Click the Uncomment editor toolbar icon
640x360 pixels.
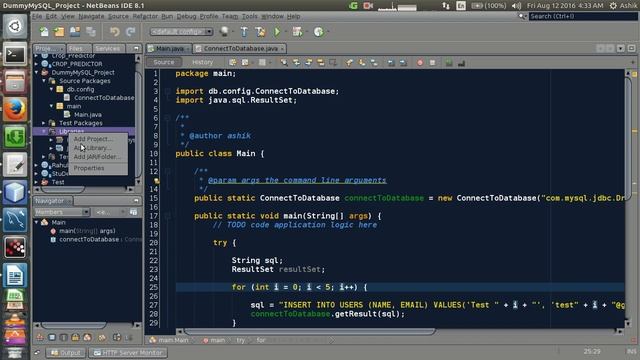tap(461, 62)
